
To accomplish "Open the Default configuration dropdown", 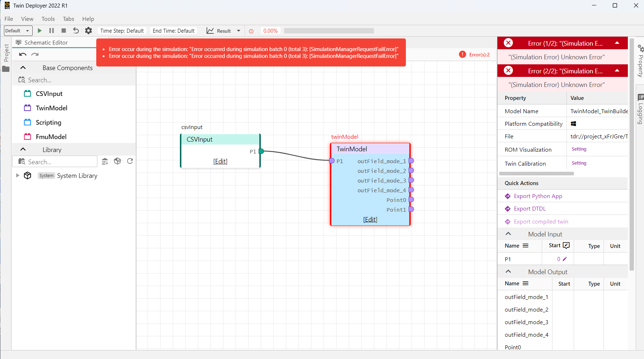I will pyautogui.click(x=18, y=31).
